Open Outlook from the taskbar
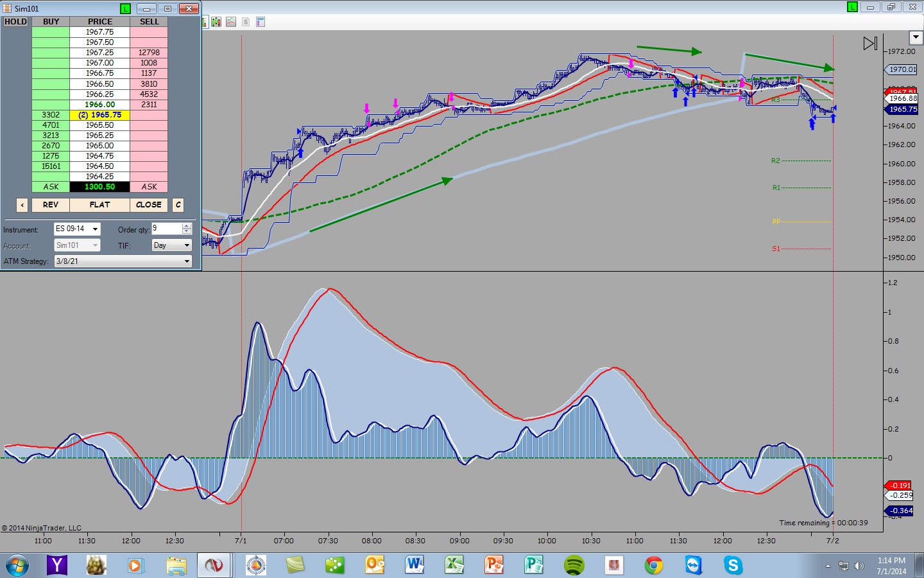The height and width of the screenshot is (578, 924). 375,565
